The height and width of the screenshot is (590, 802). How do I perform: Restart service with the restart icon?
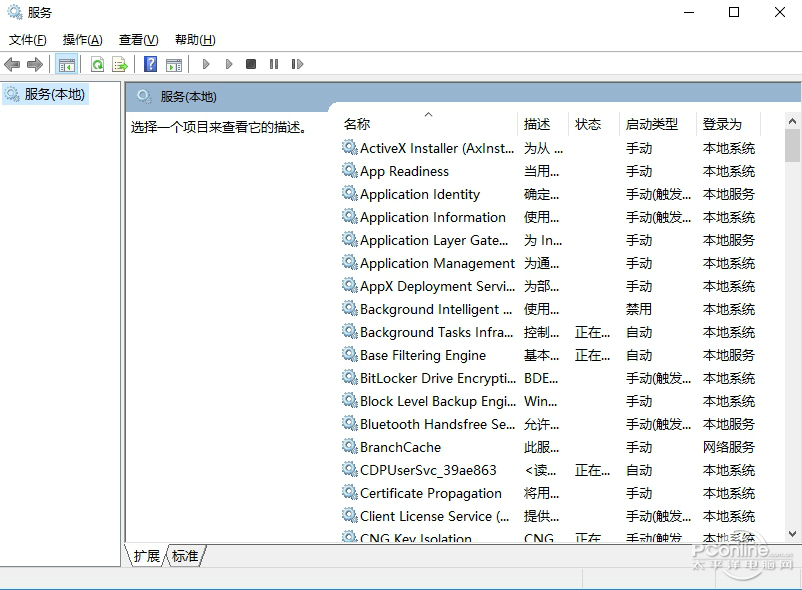[297, 64]
